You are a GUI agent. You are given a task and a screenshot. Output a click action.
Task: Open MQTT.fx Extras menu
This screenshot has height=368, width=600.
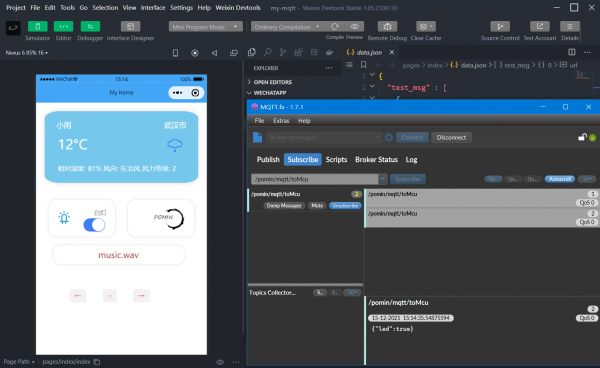(281, 120)
